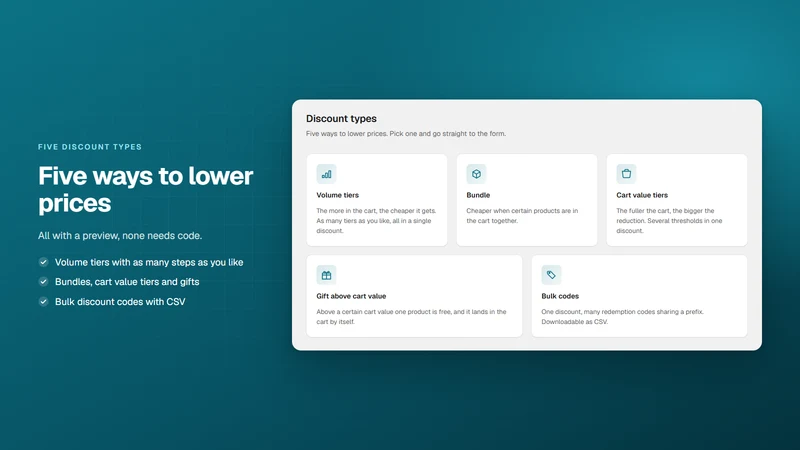The width and height of the screenshot is (800, 450).
Task: Click the Volume tiers bar chart icon
Action: [x=326, y=174]
